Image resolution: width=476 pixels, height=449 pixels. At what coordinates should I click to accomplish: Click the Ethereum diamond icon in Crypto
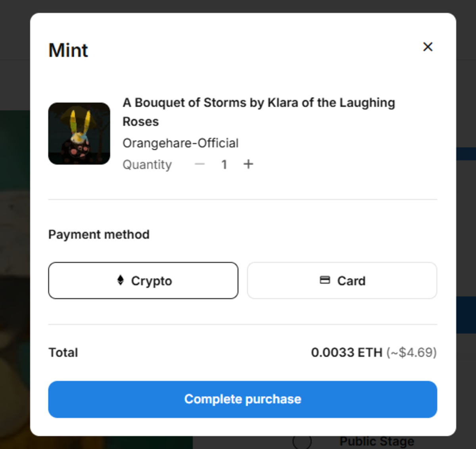click(x=121, y=280)
